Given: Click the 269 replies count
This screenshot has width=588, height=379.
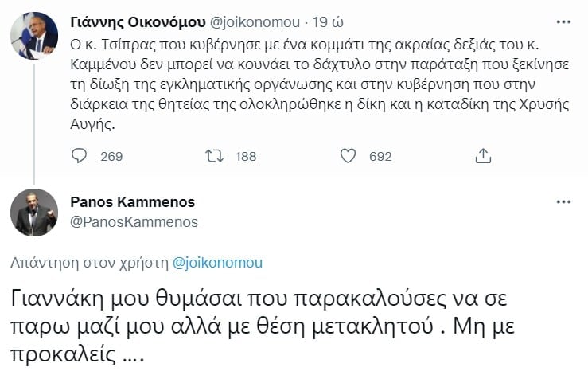Looking at the screenshot, I should pyautogui.click(x=111, y=157).
